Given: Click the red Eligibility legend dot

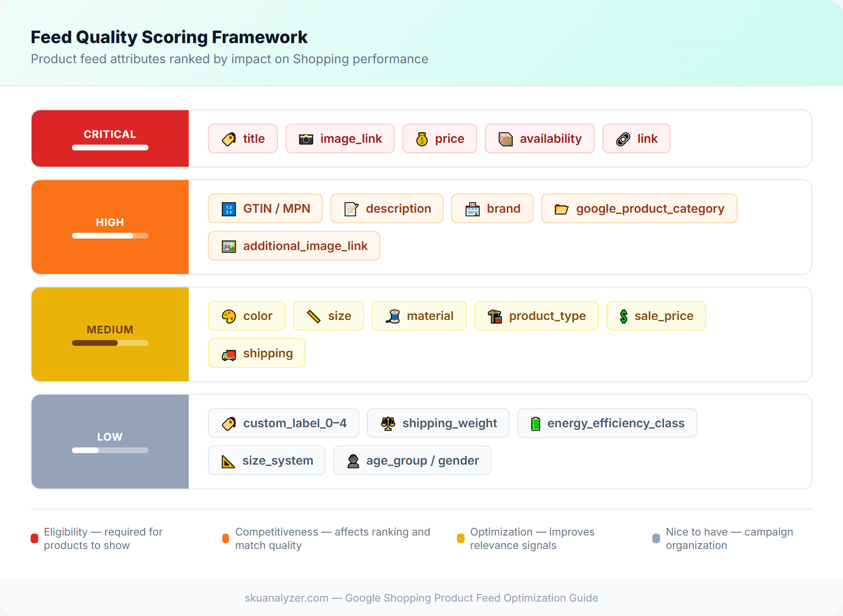Looking at the screenshot, I should pos(34,538).
